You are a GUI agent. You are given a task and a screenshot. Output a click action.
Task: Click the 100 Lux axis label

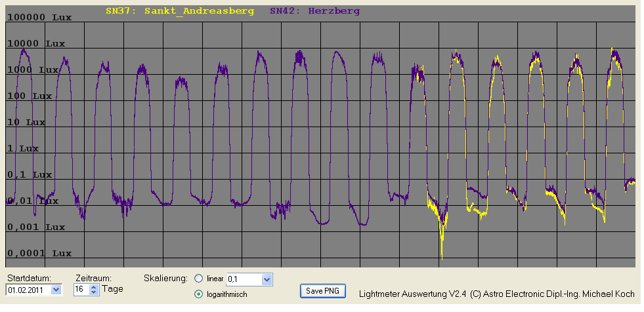pyautogui.click(x=30, y=96)
